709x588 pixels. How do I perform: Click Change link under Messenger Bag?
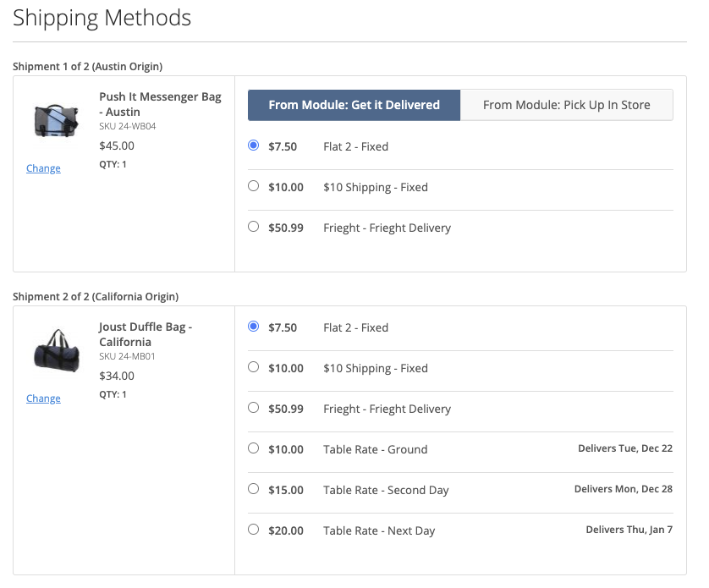43,168
